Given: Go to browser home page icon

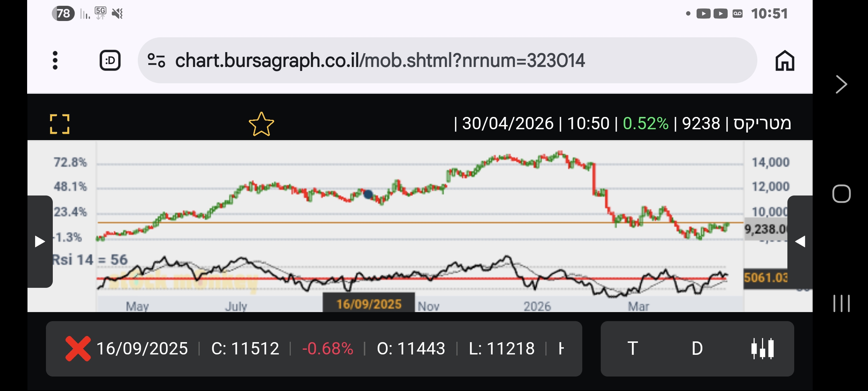Looking at the screenshot, I should [784, 60].
